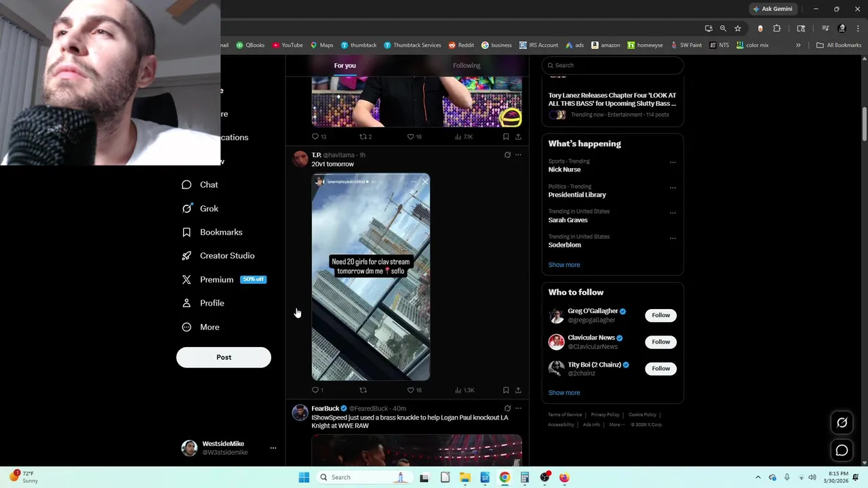Share T.P.'s 20v1 tomorrow post
Screen dimensions: 868x488
pyautogui.click(x=518, y=390)
